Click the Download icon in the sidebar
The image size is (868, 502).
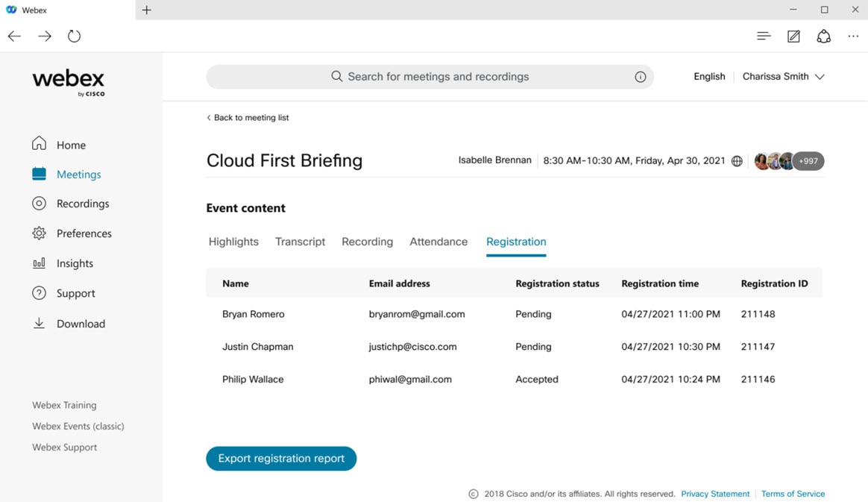[39, 323]
